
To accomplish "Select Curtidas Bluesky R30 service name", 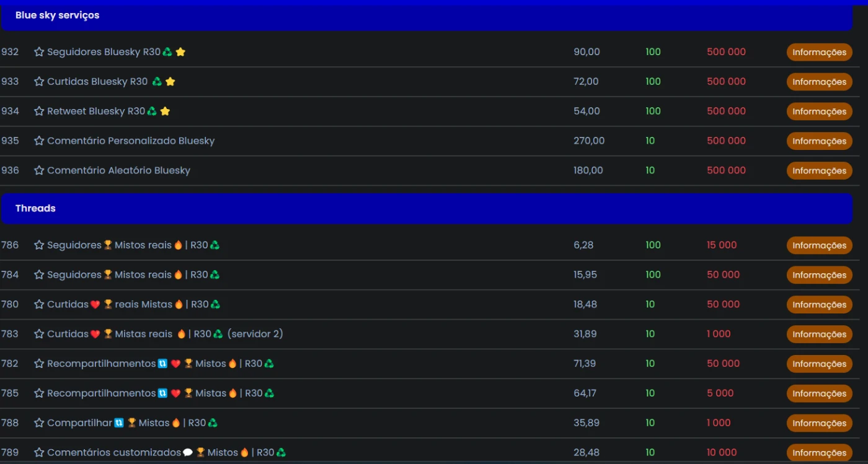I will [x=97, y=82].
